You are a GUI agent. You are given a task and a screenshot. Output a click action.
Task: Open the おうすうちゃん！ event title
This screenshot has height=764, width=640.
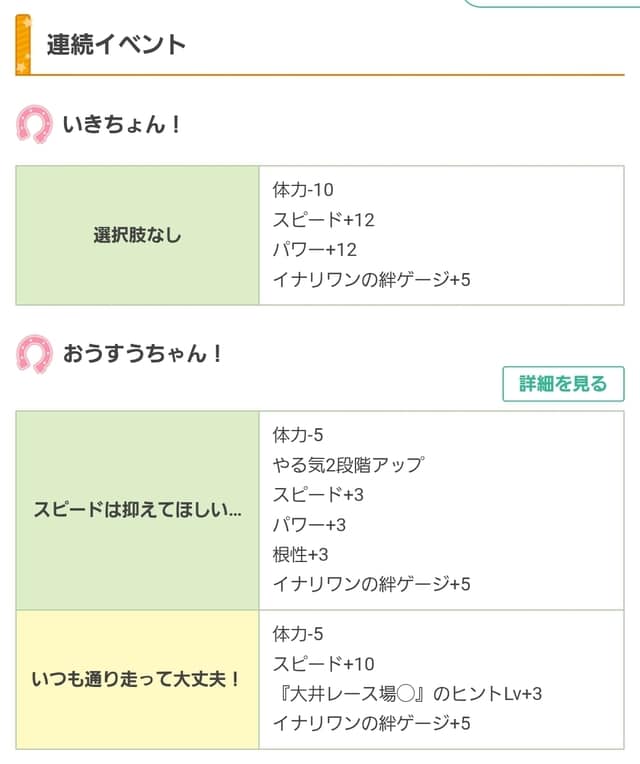tap(143, 353)
